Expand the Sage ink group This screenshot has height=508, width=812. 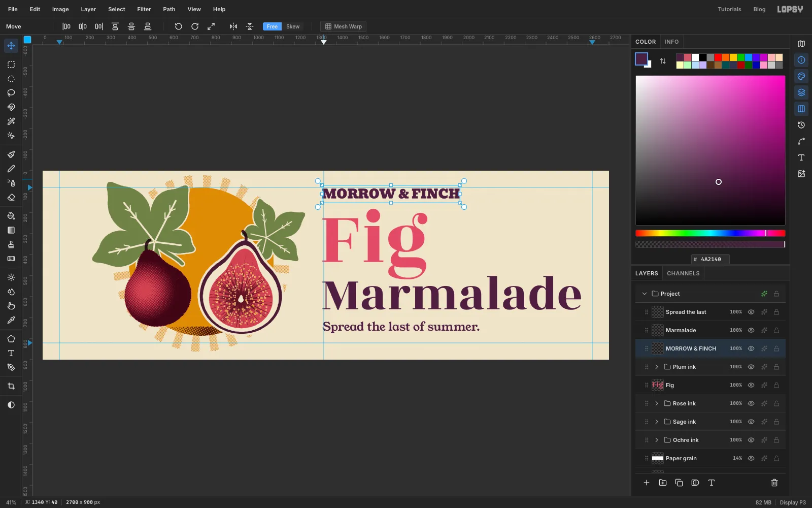click(657, 422)
